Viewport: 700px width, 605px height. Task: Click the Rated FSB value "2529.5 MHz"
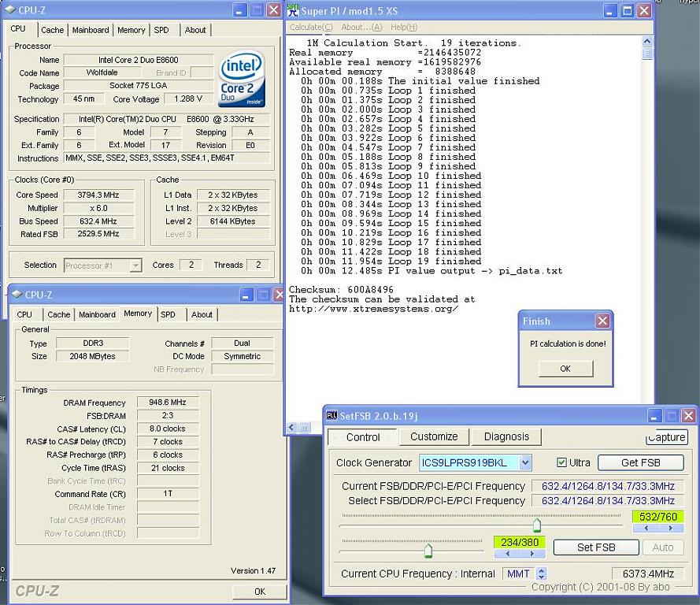(x=98, y=233)
